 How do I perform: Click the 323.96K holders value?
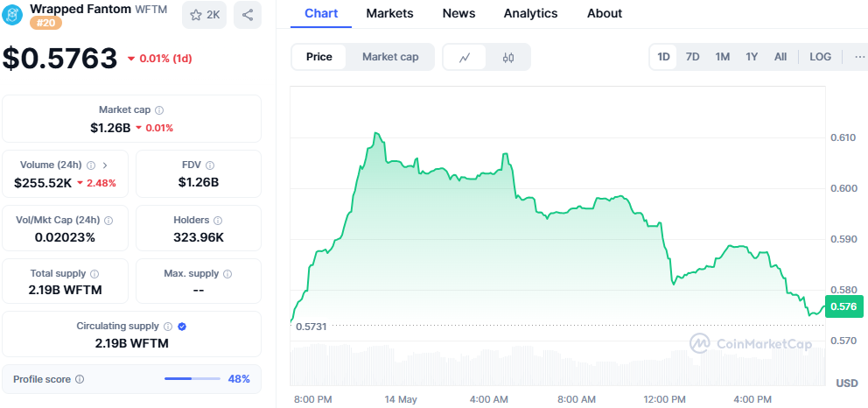pos(198,238)
